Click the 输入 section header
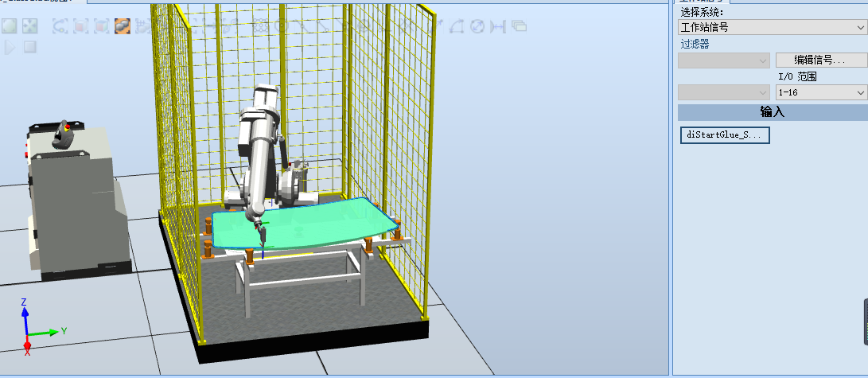The image size is (868, 378). pos(773,112)
